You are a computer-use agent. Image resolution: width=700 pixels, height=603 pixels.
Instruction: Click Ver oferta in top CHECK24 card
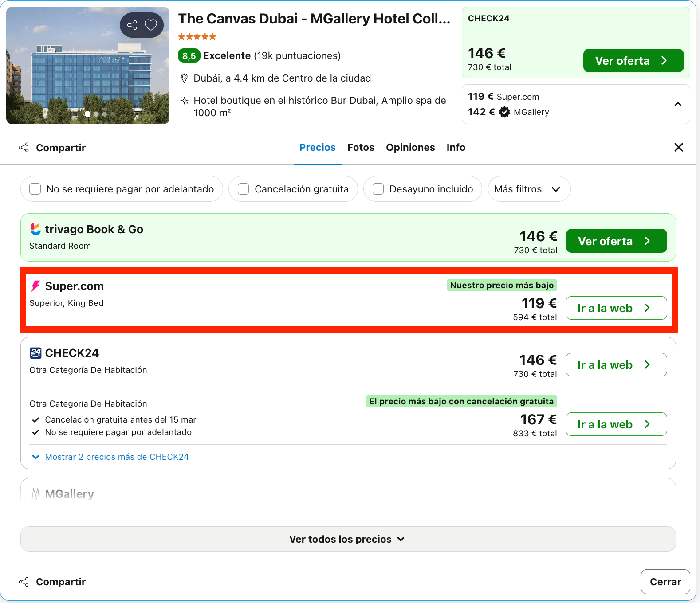633,61
